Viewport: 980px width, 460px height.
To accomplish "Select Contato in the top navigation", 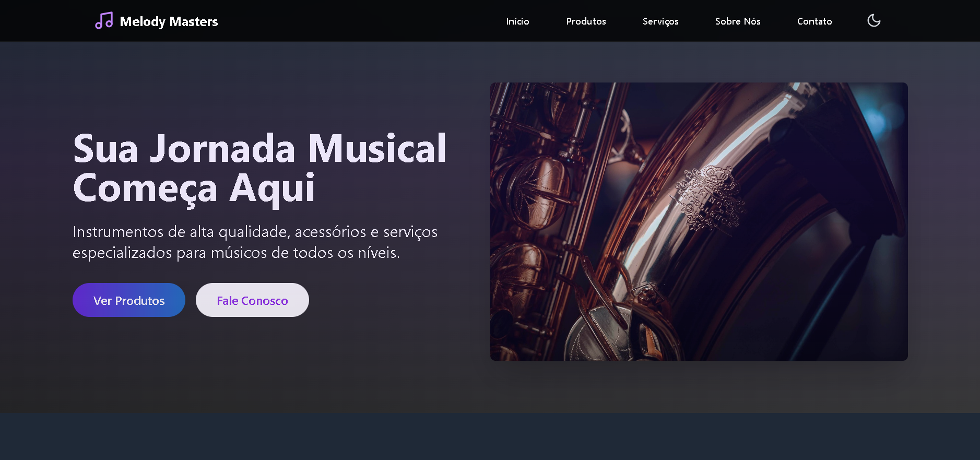I will (814, 21).
